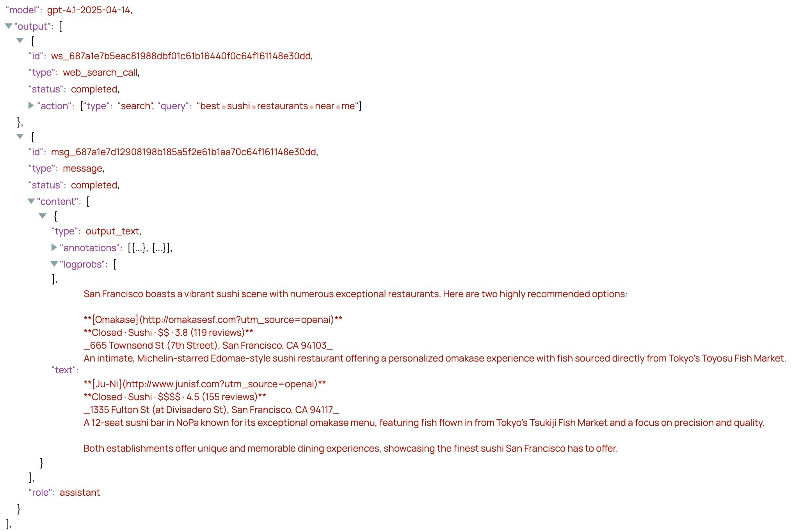Image resolution: width=793 pixels, height=532 pixels.
Task: Select the web_search_call type value
Action: 100,73
